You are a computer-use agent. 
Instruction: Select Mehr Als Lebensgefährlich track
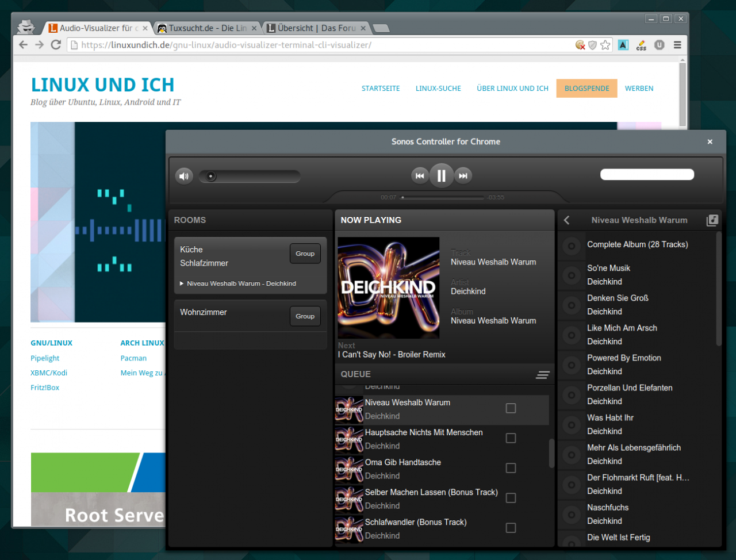pyautogui.click(x=634, y=447)
